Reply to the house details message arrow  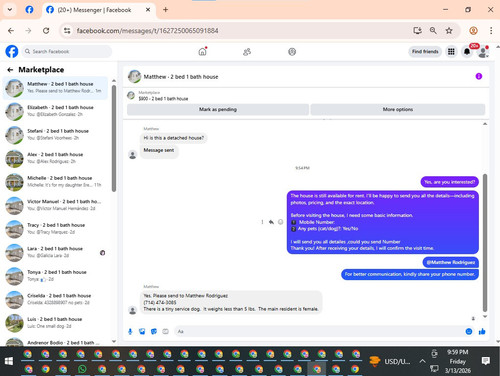pos(271,222)
